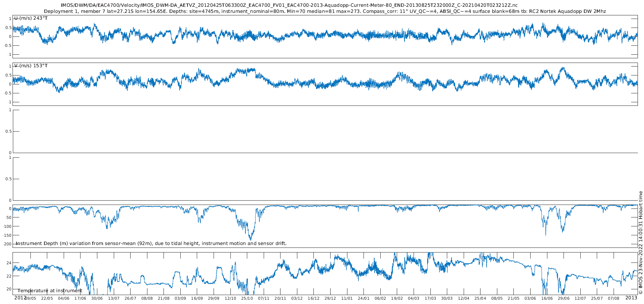Click the NetCDF file path title line
644x304 pixels.
[x=289, y=5]
